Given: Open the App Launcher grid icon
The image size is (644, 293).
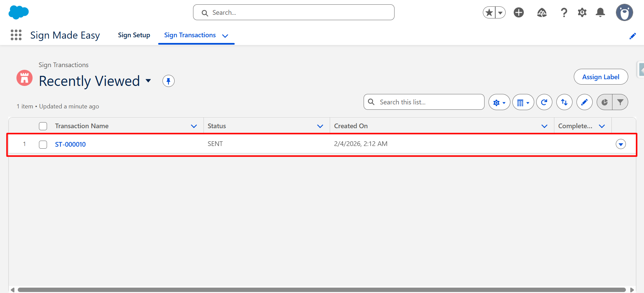Looking at the screenshot, I should pos(16,35).
